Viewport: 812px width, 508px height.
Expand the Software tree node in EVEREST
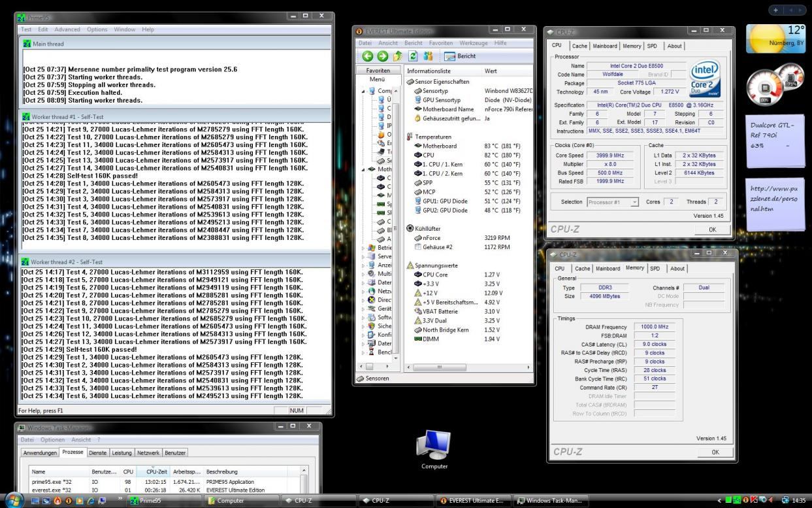pyautogui.click(x=365, y=317)
